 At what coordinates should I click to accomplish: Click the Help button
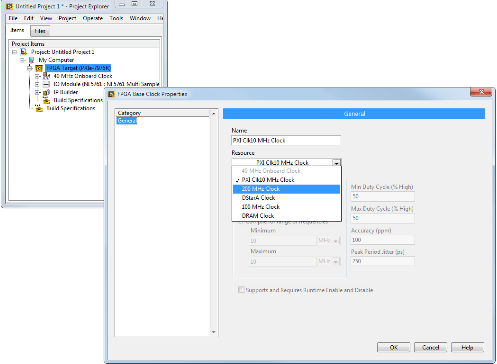click(x=467, y=347)
